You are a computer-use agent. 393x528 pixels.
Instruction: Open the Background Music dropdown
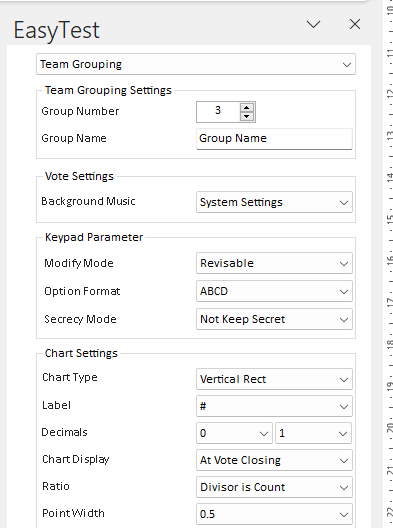[274, 202]
